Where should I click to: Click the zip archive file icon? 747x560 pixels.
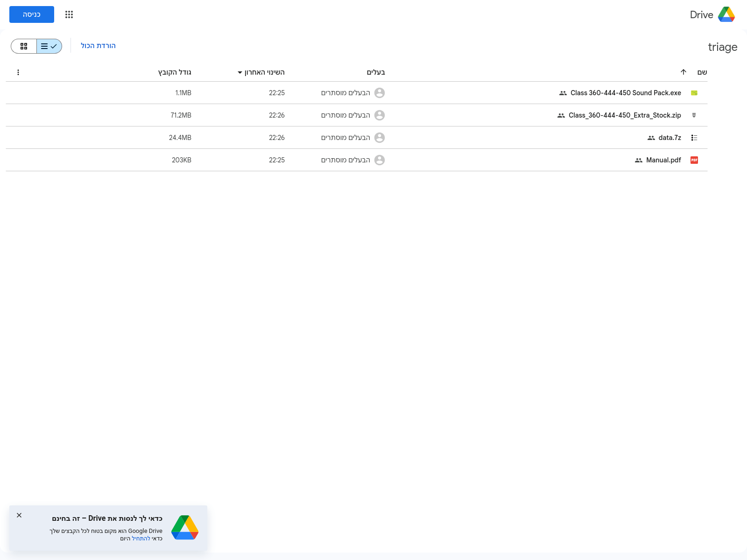694,115
